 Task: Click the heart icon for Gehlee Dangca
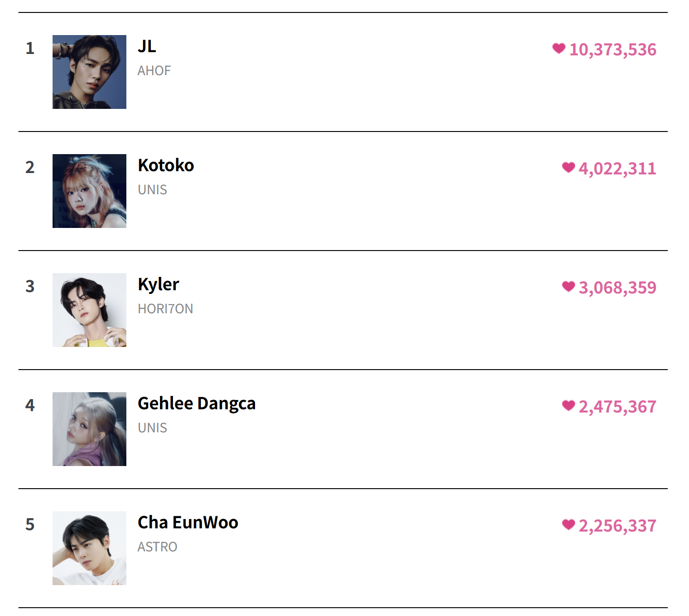[x=568, y=406]
